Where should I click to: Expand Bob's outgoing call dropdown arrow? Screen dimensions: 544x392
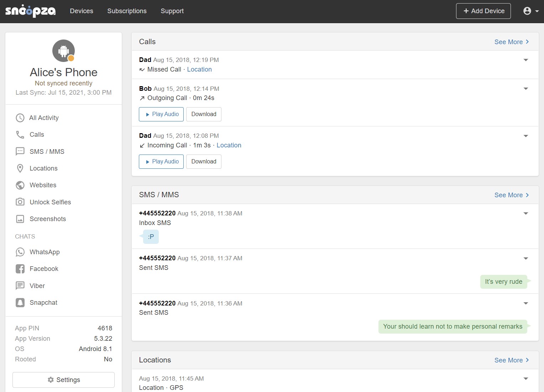pos(525,89)
